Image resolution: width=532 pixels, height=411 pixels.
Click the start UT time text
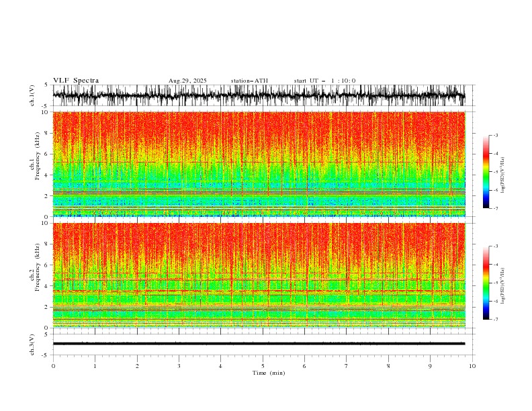click(x=324, y=81)
